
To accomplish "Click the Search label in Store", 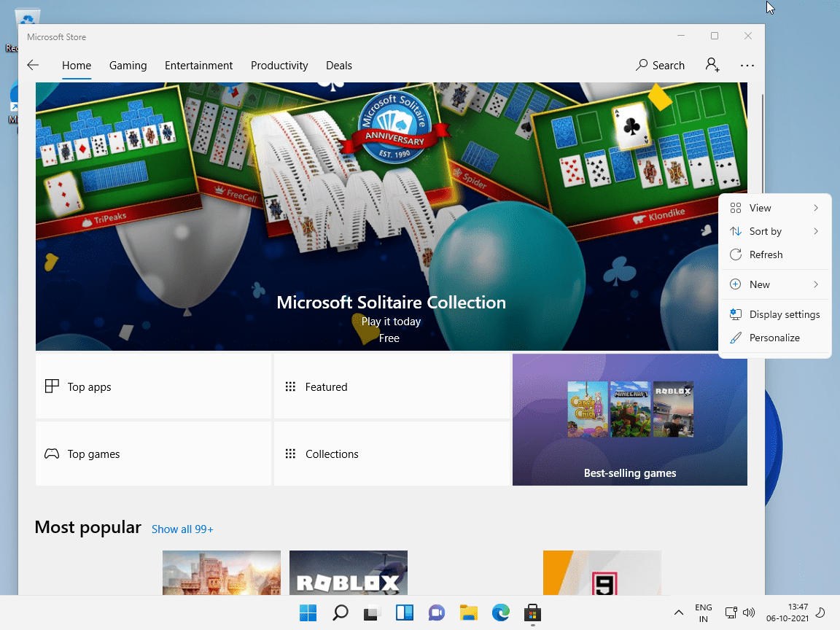I will (669, 66).
